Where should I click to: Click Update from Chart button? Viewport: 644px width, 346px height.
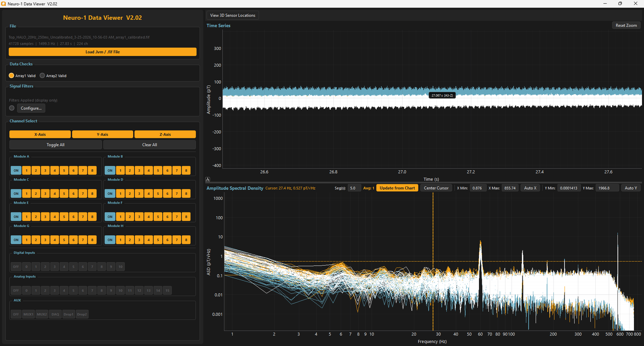pos(397,188)
